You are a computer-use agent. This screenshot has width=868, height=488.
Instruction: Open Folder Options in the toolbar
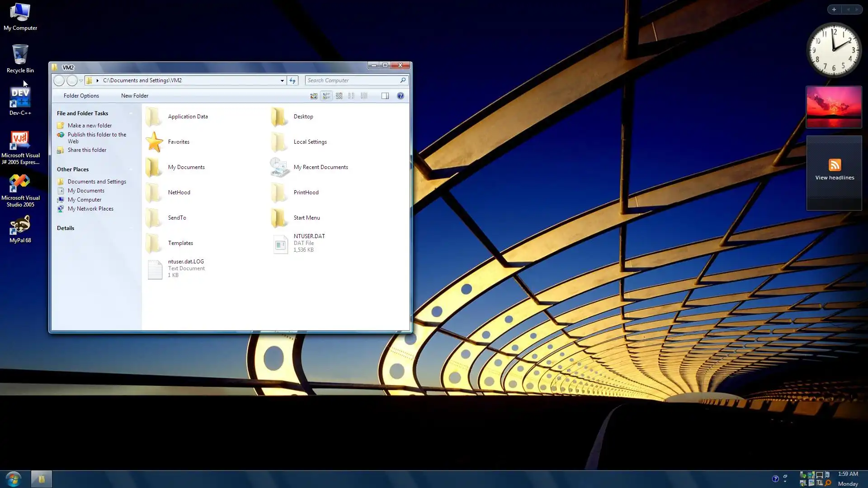[81, 96]
